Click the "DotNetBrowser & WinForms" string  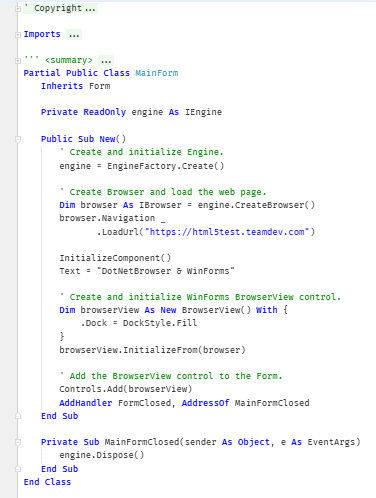pyautogui.click(x=166, y=271)
